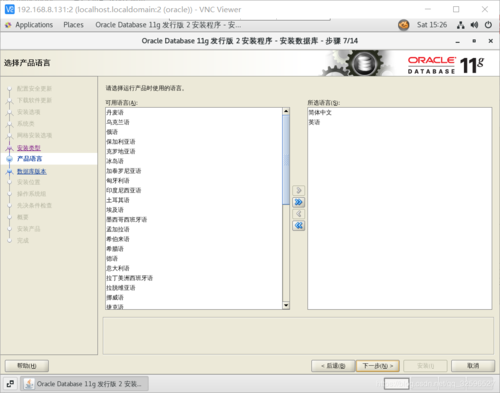
Task: Select 拉脱维亚语 in available languages
Action: click(x=194, y=287)
